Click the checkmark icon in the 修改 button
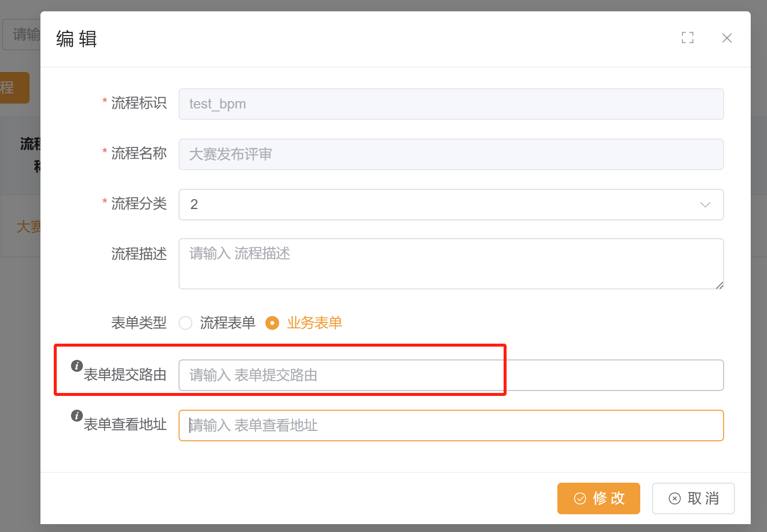 580,498
